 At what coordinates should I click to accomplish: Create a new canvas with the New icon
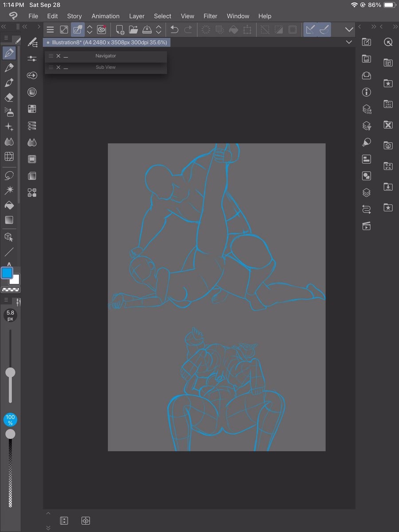click(120, 30)
